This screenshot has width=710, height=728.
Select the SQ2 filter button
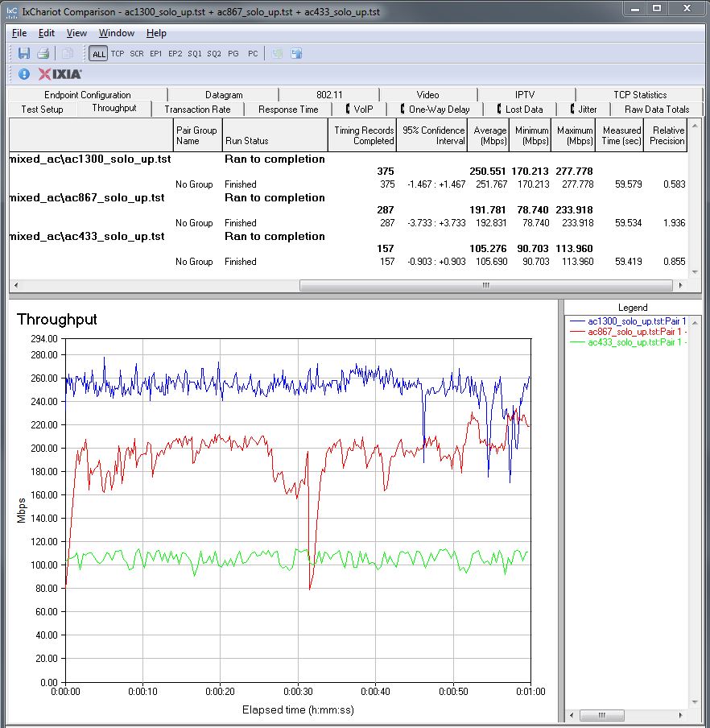pos(214,54)
